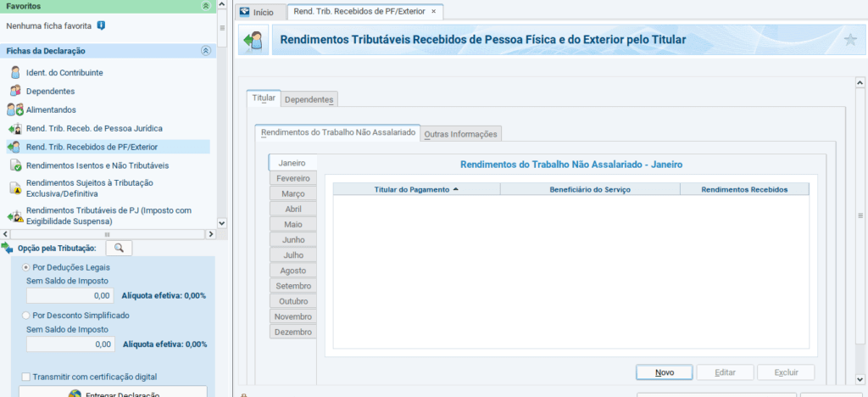Click Rendimentos Isentos e Não Tributáveis icon
This screenshot has width=868, height=397.
pyautogui.click(x=14, y=165)
